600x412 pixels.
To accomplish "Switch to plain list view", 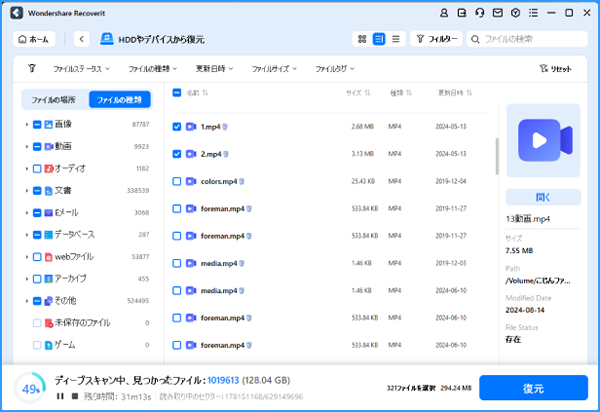I will (396, 39).
